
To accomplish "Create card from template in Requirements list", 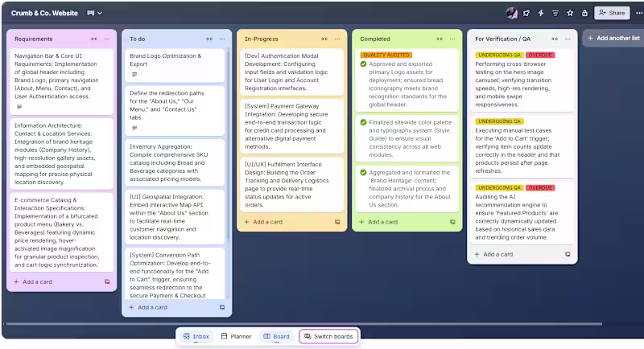I will [x=107, y=281].
